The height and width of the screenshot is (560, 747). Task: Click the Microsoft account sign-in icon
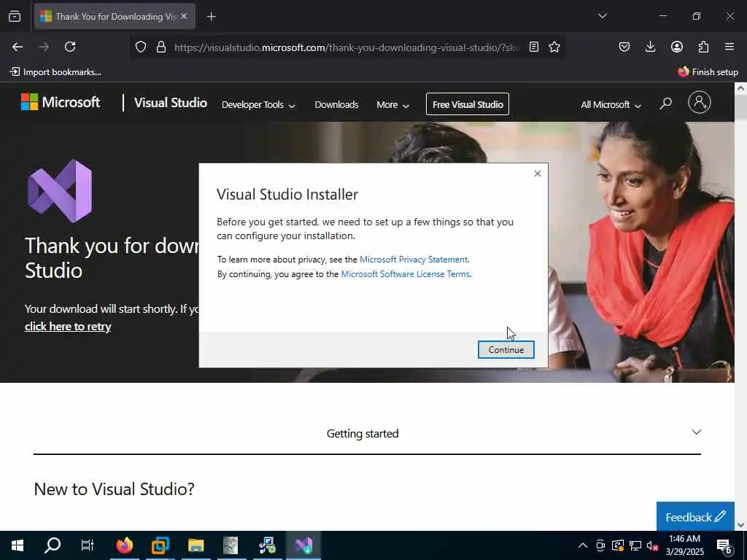(700, 102)
